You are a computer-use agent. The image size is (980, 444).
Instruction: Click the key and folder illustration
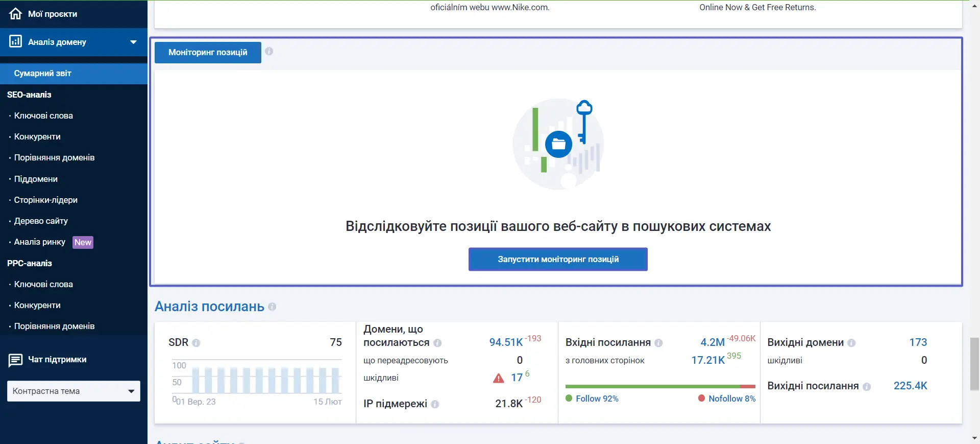pos(558,144)
